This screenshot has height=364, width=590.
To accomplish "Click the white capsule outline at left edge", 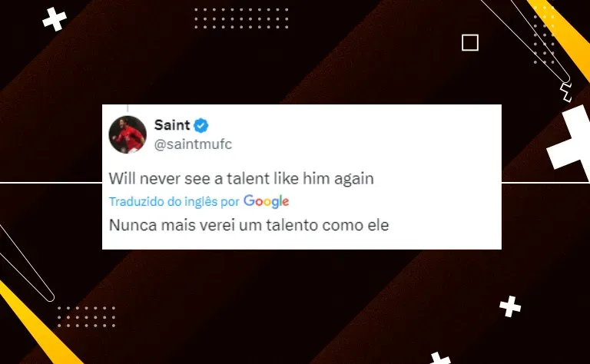I will point(25,263).
